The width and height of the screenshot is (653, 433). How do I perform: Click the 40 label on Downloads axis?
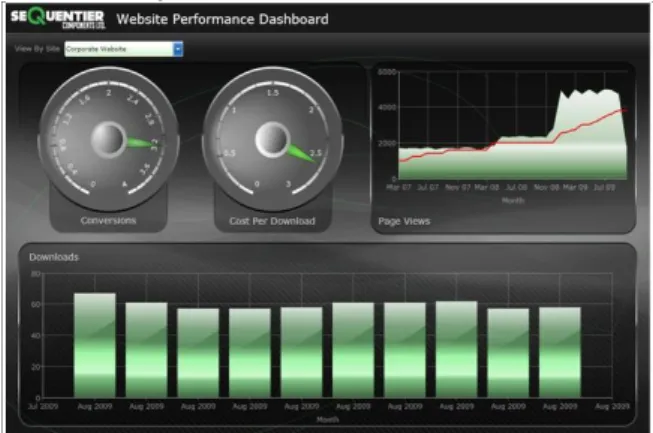[x=36, y=336]
